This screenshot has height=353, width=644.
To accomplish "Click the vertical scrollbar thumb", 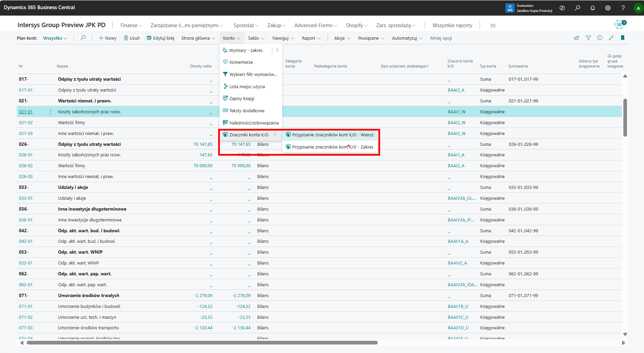I will tap(625, 117).
